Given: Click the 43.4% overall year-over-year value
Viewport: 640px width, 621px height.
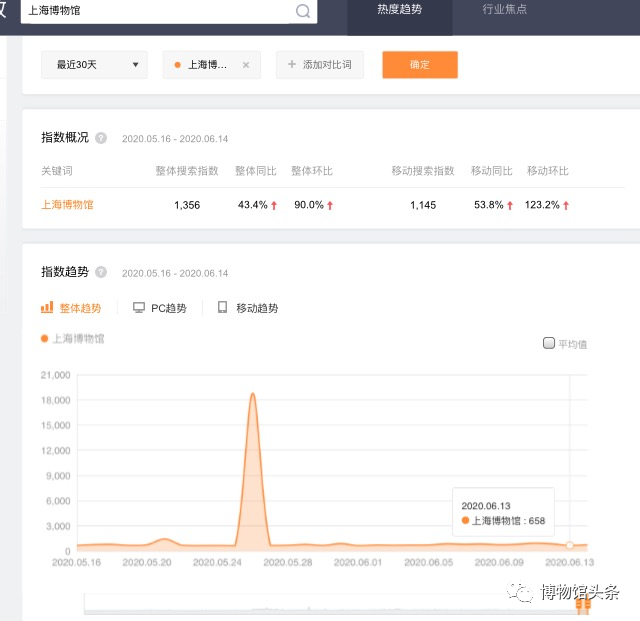Looking at the screenshot, I should pyautogui.click(x=253, y=205).
